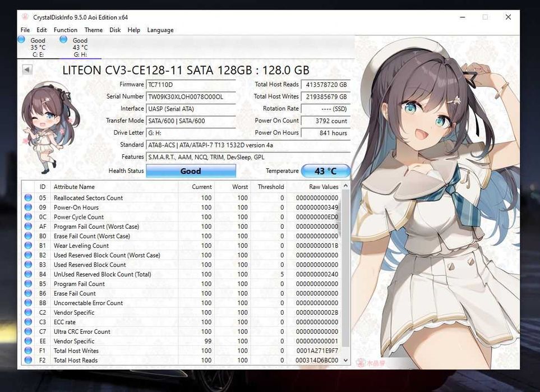Image resolution: width=540 pixels, height=392 pixels.
Task: Click status orb of Power Cycle Count row
Action: click(28, 217)
